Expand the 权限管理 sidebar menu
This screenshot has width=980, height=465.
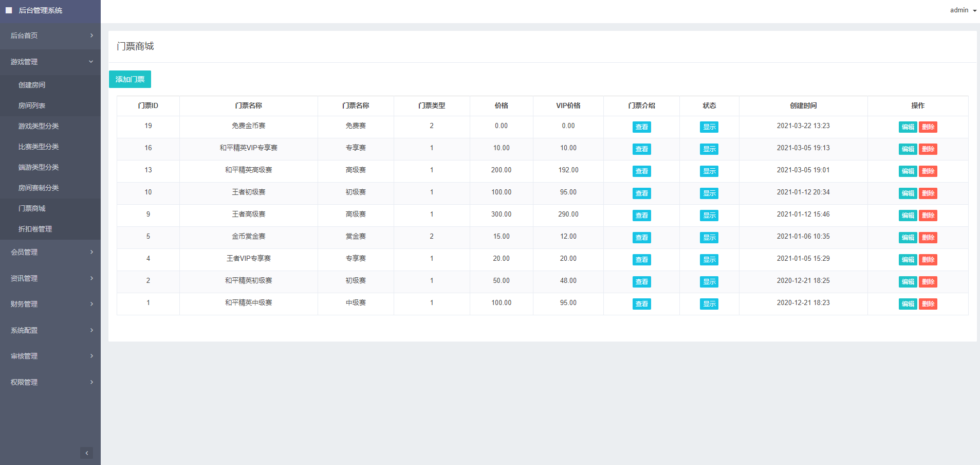coord(50,382)
